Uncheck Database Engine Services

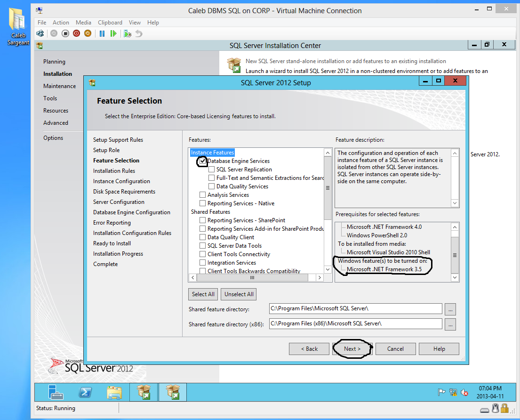tap(203, 161)
